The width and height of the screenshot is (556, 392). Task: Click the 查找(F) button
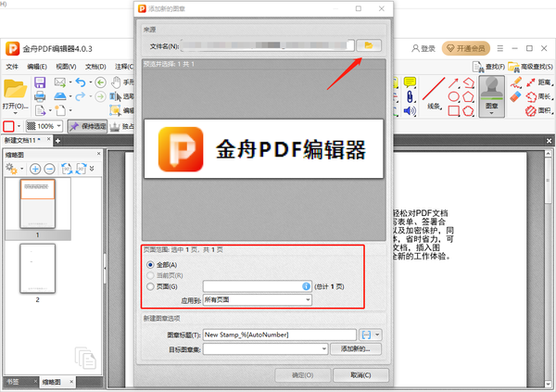(488, 67)
